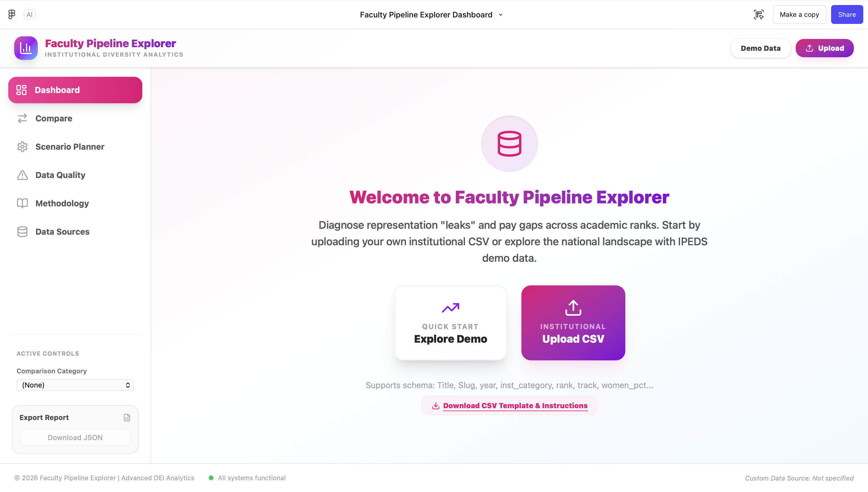868x492 pixels.
Task: Open the Comparison Category dropdown
Action: 75,385
